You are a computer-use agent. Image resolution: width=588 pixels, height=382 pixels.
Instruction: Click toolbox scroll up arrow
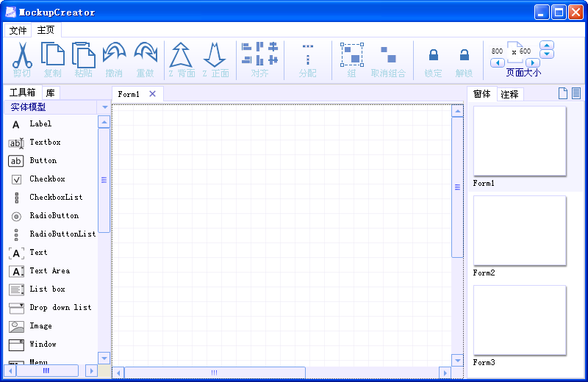click(x=104, y=122)
